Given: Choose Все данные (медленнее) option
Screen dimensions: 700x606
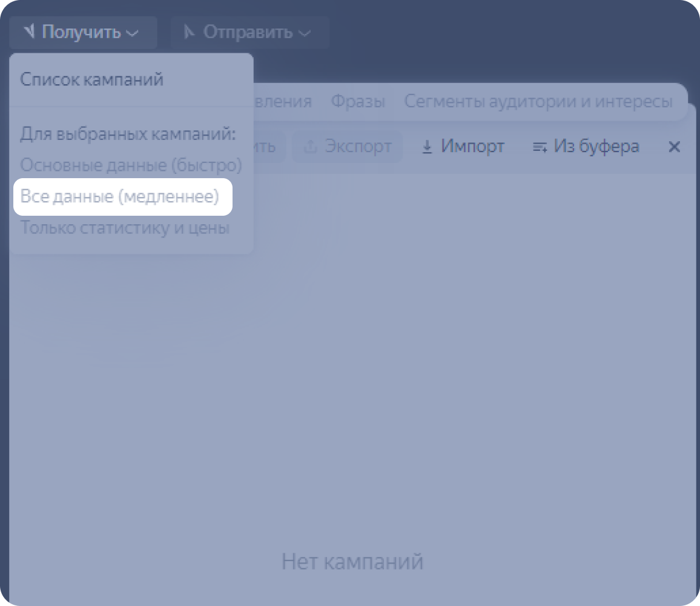Looking at the screenshot, I should (x=123, y=196).
